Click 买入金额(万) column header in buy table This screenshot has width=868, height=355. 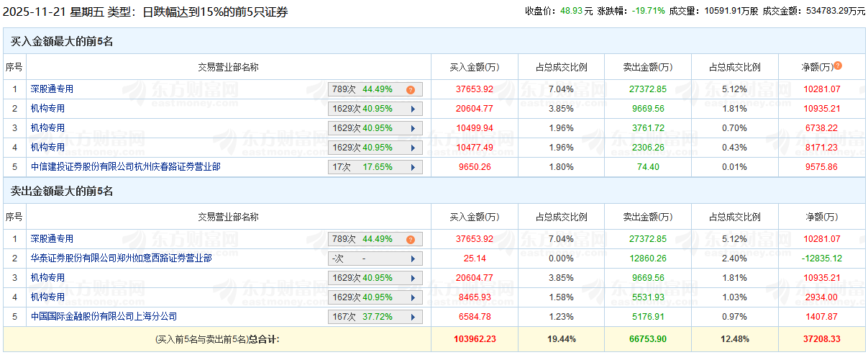coord(474,67)
